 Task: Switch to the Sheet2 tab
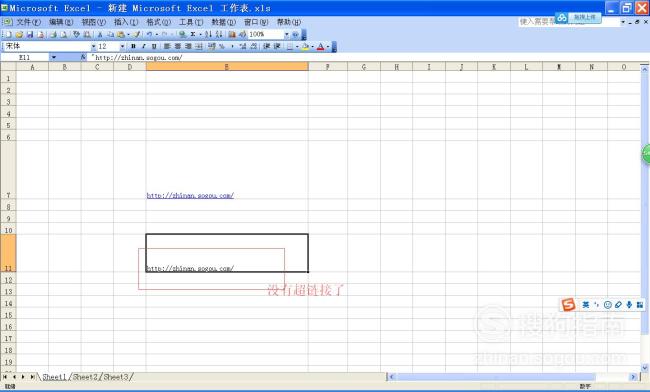[85, 377]
